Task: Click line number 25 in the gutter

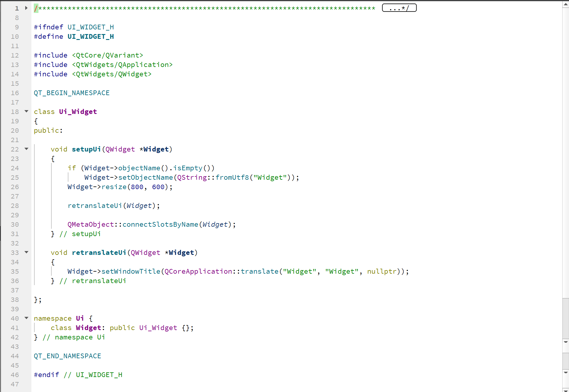Action: (15, 178)
